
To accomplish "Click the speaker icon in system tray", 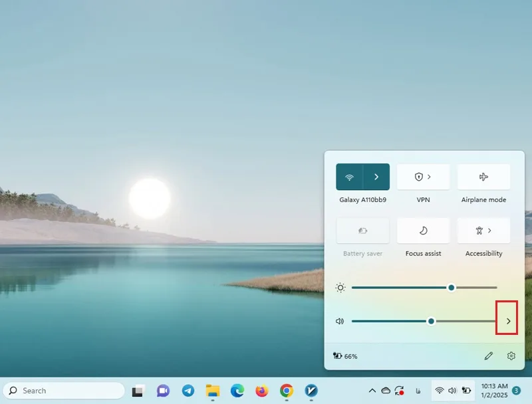I will (452, 391).
